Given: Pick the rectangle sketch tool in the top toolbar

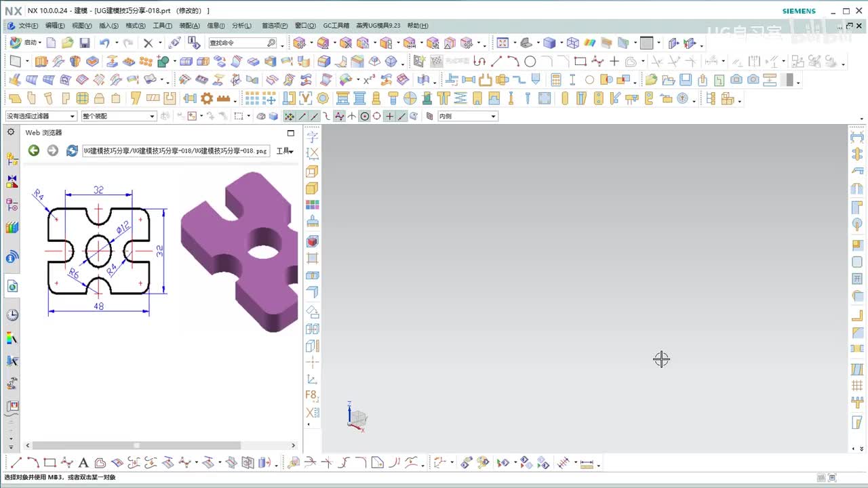Looking at the screenshot, I should coord(580,62).
